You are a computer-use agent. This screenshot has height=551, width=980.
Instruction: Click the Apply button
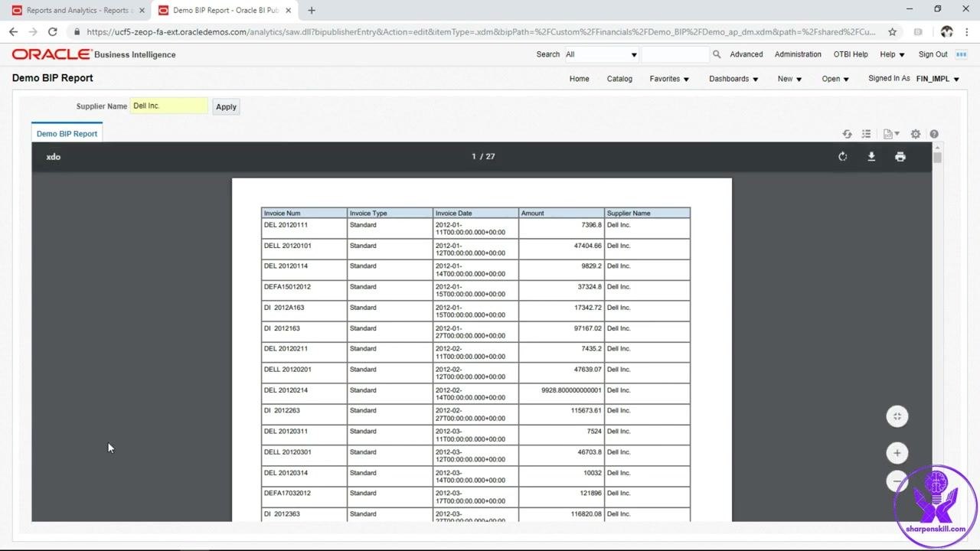tap(226, 107)
